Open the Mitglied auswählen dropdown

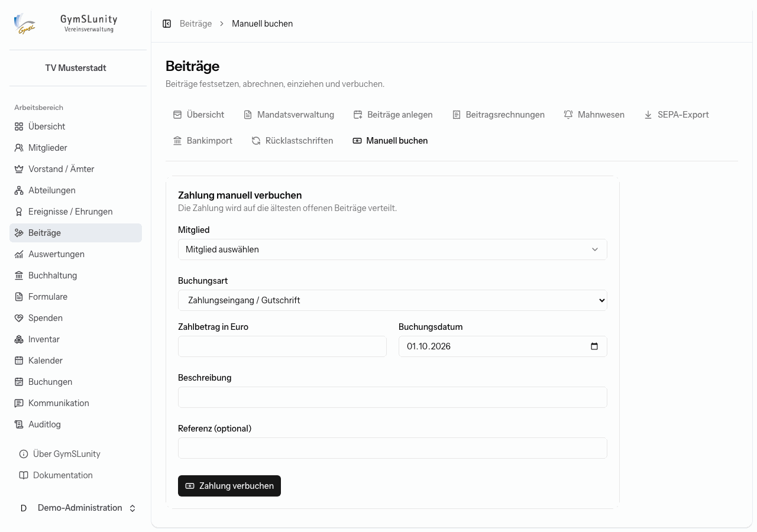(392, 249)
